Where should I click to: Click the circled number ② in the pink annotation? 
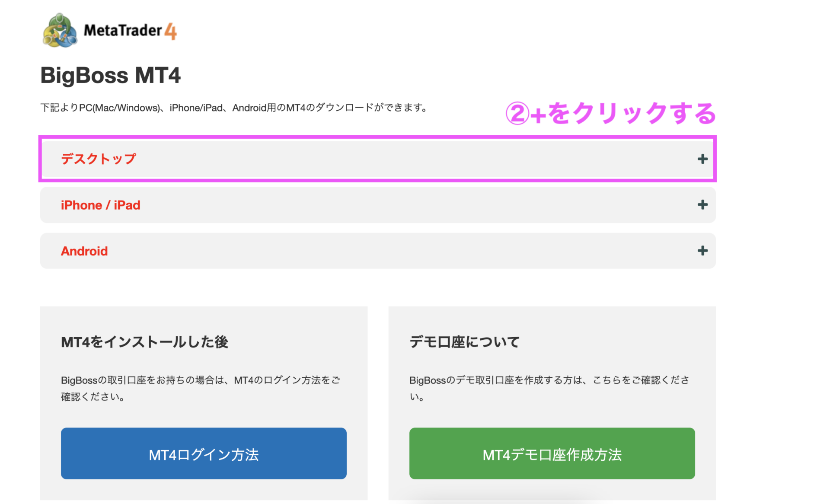point(517,114)
